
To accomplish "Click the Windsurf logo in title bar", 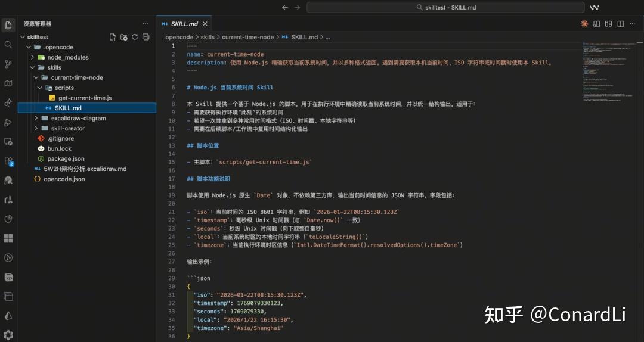I will tap(594, 7).
